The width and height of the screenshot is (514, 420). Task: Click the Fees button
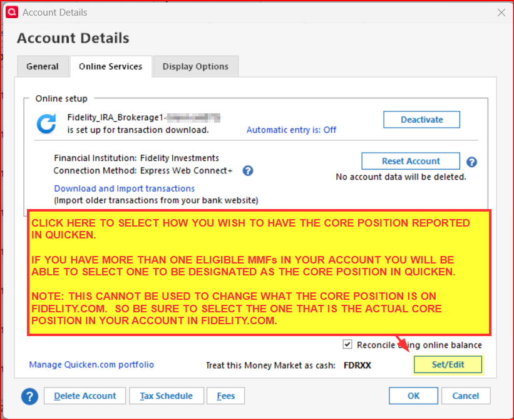click(x=226, y=396)
